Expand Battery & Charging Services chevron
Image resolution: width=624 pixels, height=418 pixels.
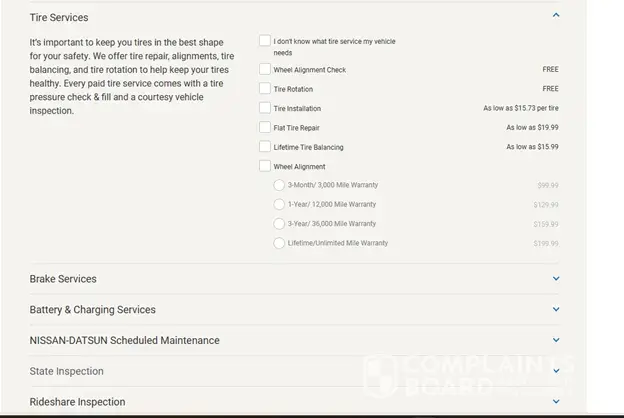556,310
